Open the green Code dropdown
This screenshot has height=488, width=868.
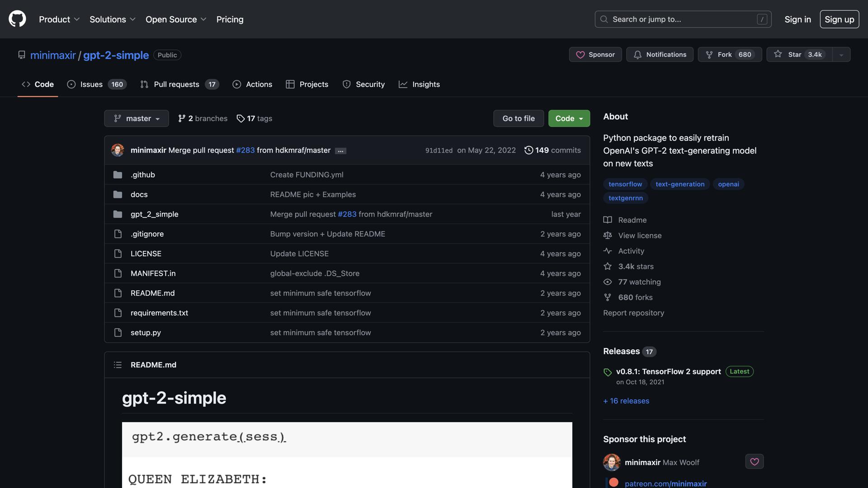click(x=569, y=118)
